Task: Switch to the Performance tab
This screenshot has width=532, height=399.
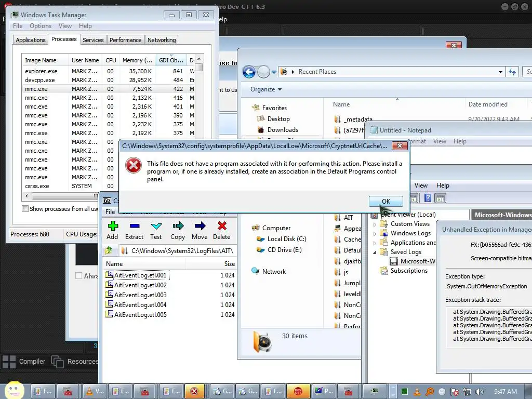Action: click(126, 40)
